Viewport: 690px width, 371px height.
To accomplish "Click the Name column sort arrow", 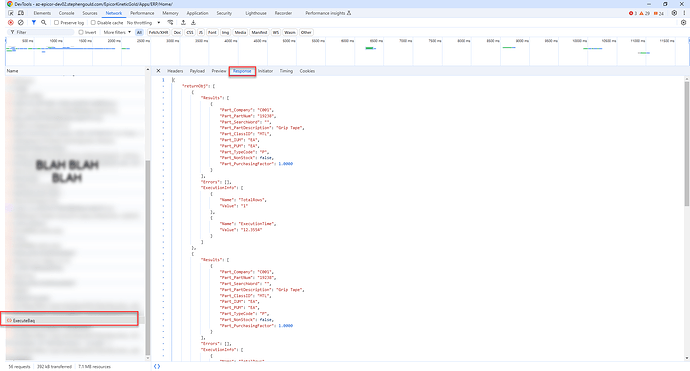I will click(x=147, y=70).
